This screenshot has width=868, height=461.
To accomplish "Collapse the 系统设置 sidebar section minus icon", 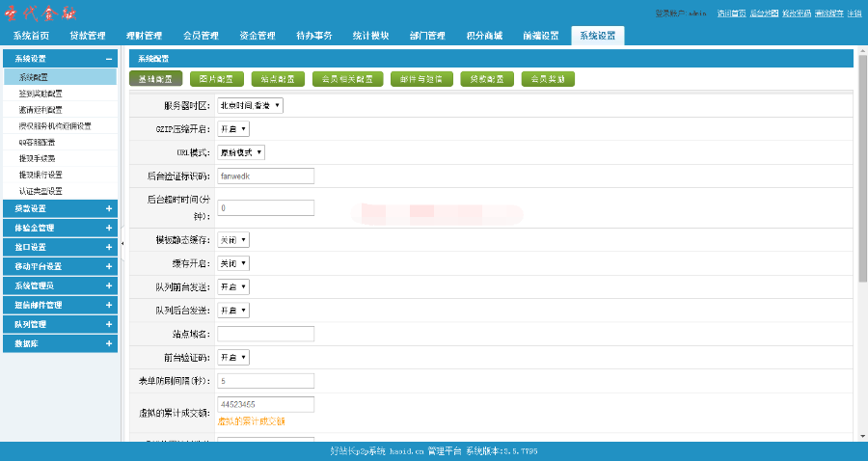I will [109, 59].
